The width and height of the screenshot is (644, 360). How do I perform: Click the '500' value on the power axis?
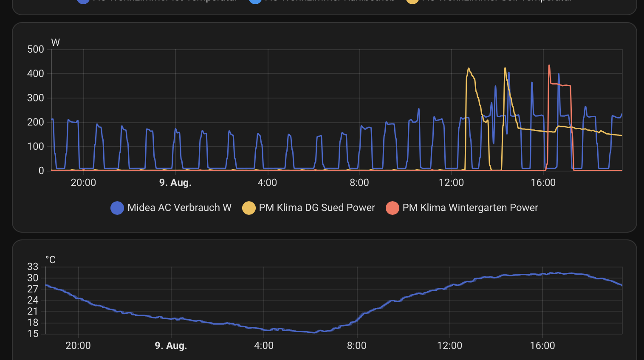(x=36, y=50)
